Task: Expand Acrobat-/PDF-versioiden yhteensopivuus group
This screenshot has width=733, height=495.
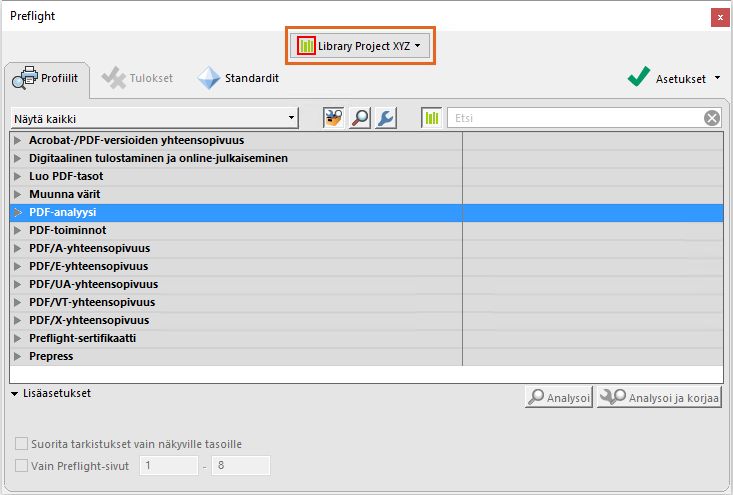Action: (18, 140)
